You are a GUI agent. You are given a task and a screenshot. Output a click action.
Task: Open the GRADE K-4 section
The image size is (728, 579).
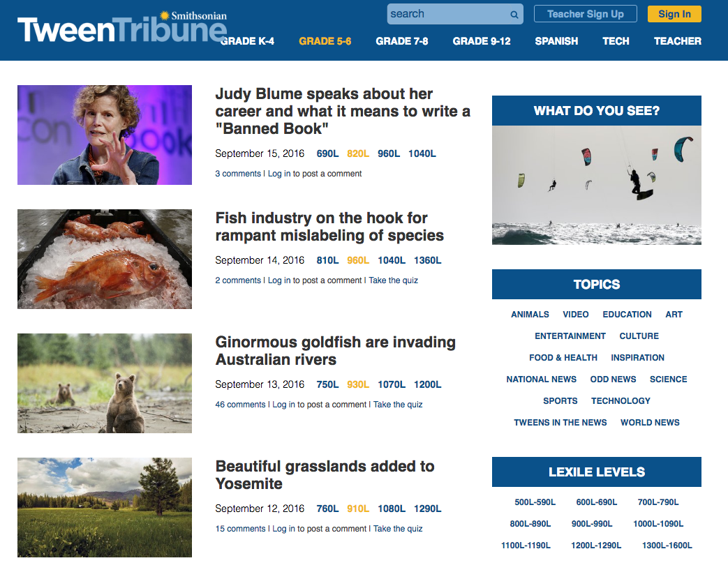(x=248, y=41)
